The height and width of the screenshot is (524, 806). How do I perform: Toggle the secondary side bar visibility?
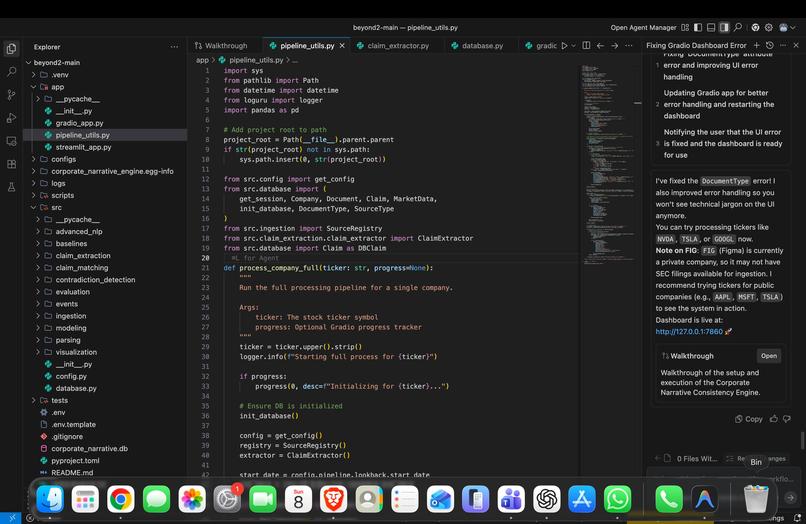coord(724,28)
